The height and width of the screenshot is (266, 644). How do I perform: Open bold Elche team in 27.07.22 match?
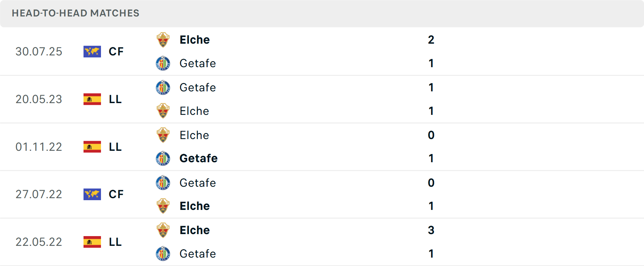point(195,206)
